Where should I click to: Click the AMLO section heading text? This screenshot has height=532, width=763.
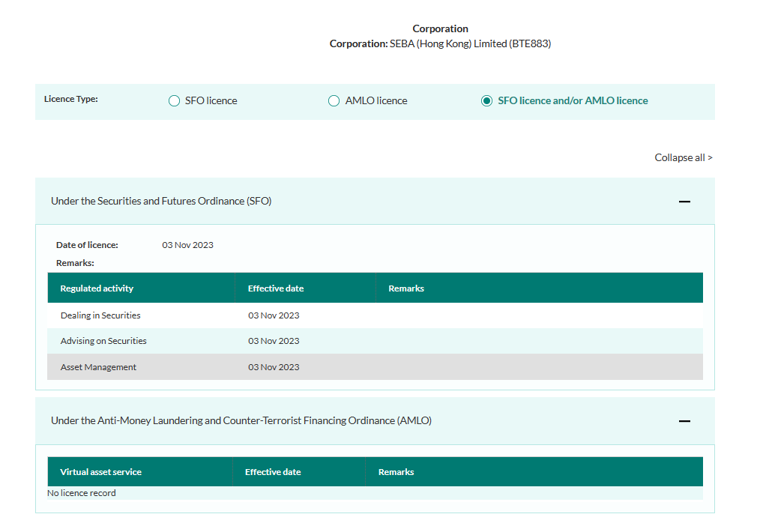241,420
